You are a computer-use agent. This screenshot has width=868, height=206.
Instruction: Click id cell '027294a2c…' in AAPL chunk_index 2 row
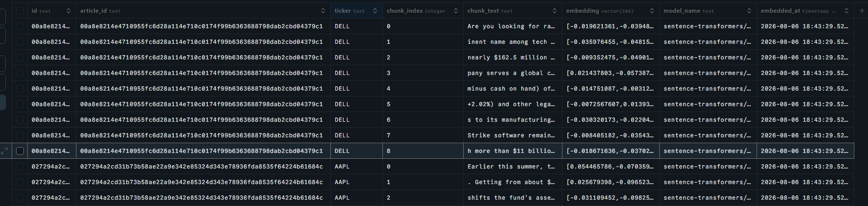tap(52, 198)
